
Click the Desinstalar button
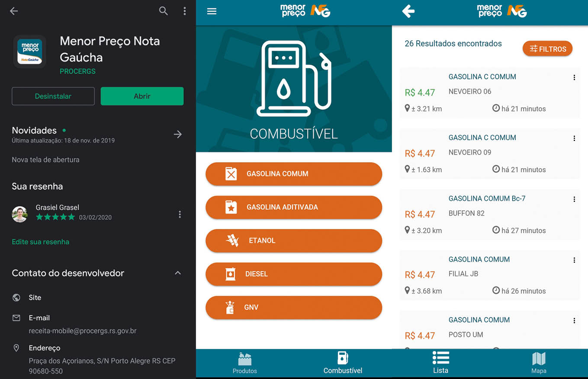[x=53, y=96]
